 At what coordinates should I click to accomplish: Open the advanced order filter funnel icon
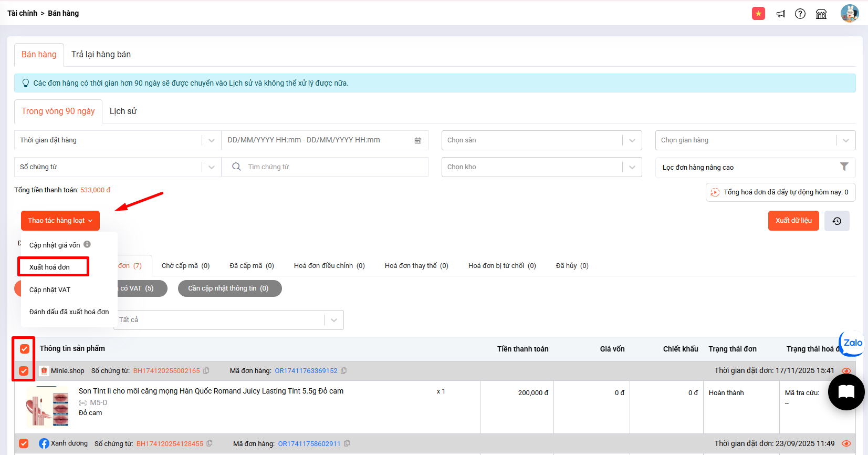click(844, 167)
